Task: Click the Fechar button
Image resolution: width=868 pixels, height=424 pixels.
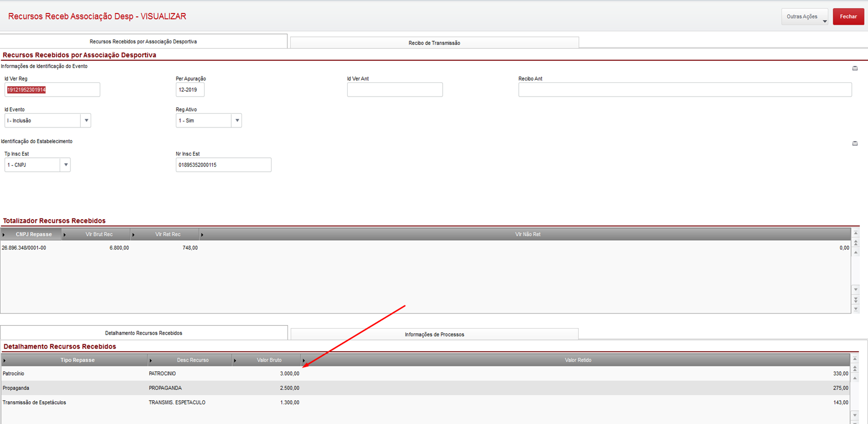Action: click(x=848, y=17)
